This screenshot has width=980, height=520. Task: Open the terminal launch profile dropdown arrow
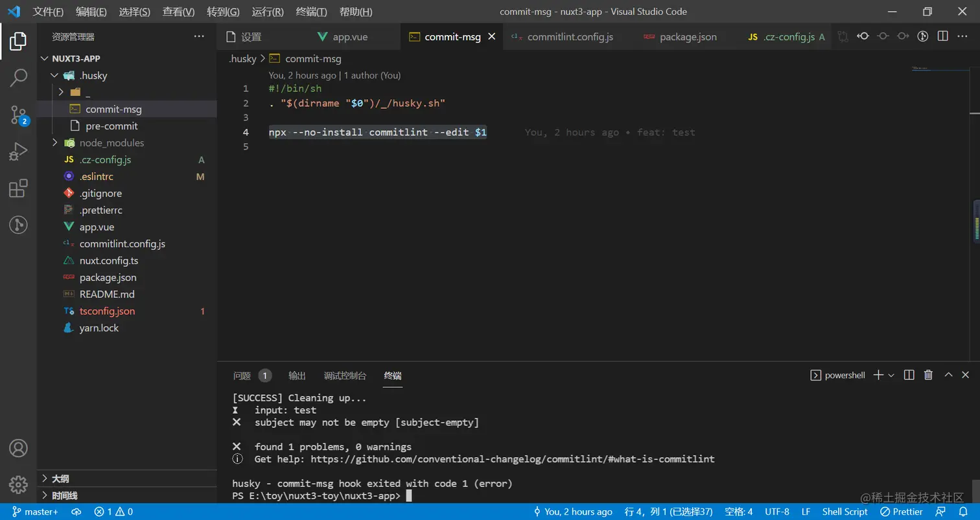click(891, 375)
